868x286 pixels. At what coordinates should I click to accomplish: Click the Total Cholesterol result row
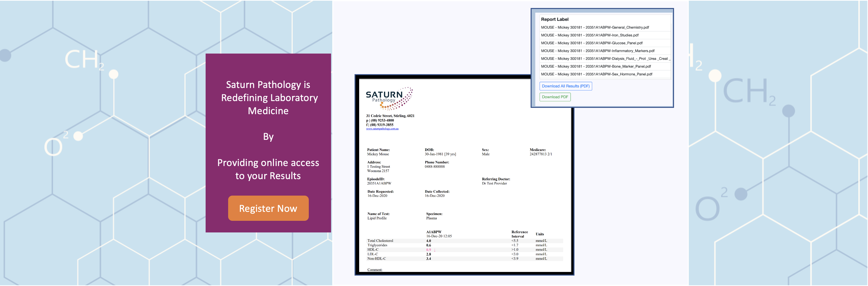point(465,240)
